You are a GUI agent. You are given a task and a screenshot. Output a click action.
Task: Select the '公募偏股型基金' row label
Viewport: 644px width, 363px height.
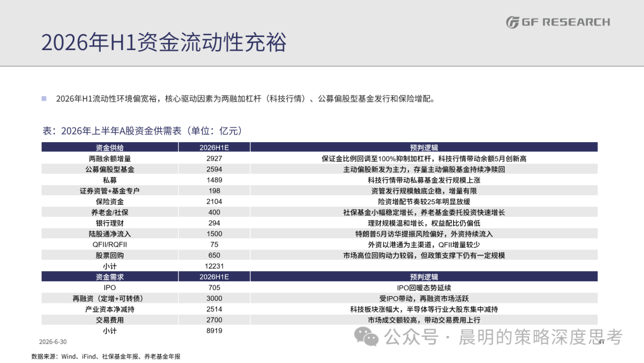point(110,170)
